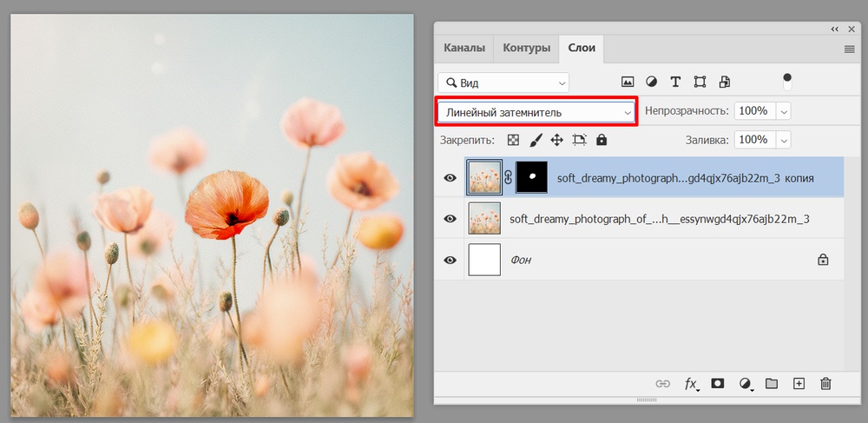This screenshot has height=423, width=868.
Task: Expand the Непрозрачность opacity dropdown arrow
Action: click(x=783, y=112)
